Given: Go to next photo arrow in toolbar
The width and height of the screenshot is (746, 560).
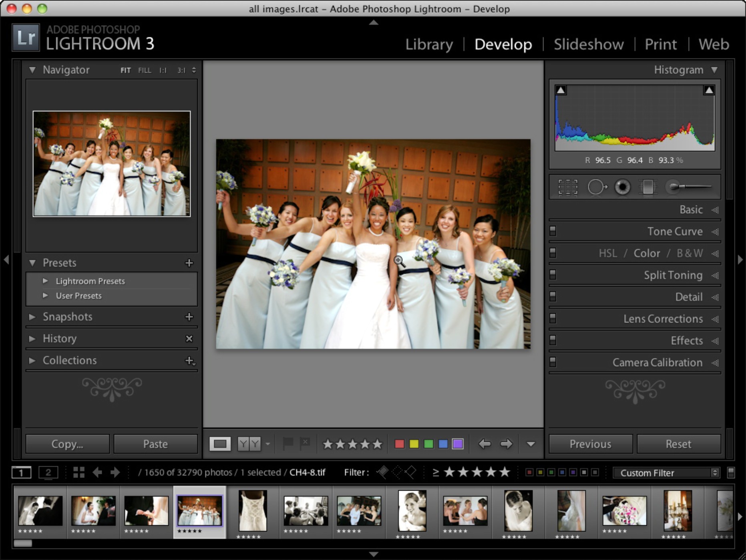Looking at the screenshot, I should click(x=507, y=444).
